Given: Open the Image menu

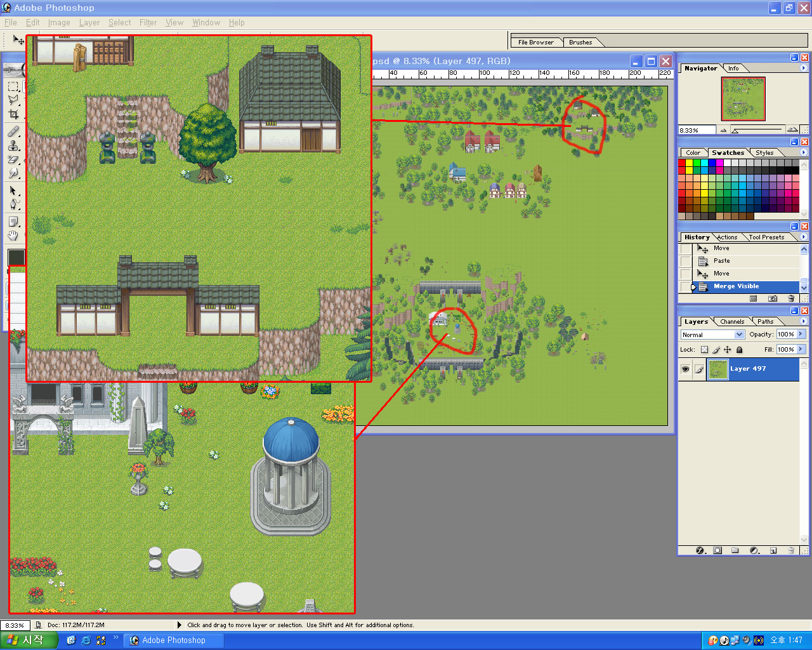Looking at the screenshot, I should click(59, 22).
